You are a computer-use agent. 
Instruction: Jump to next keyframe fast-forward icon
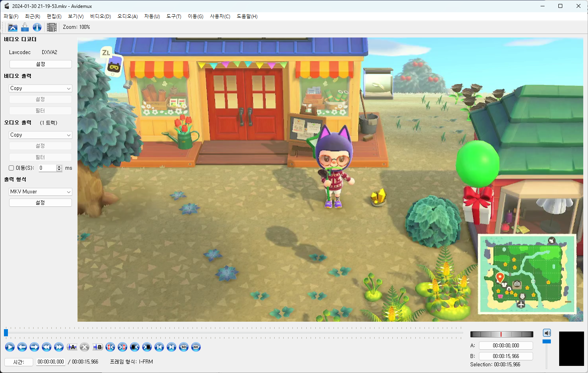(59, 347)
